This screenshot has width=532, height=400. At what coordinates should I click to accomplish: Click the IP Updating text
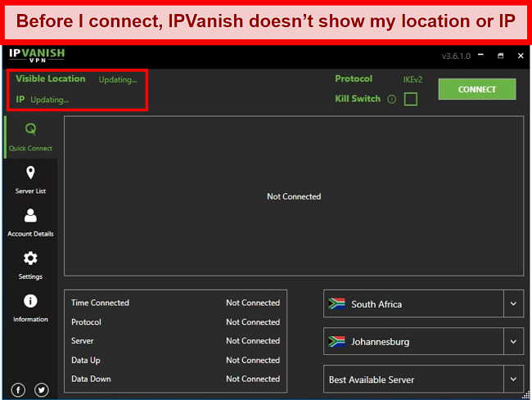(50, 100)
